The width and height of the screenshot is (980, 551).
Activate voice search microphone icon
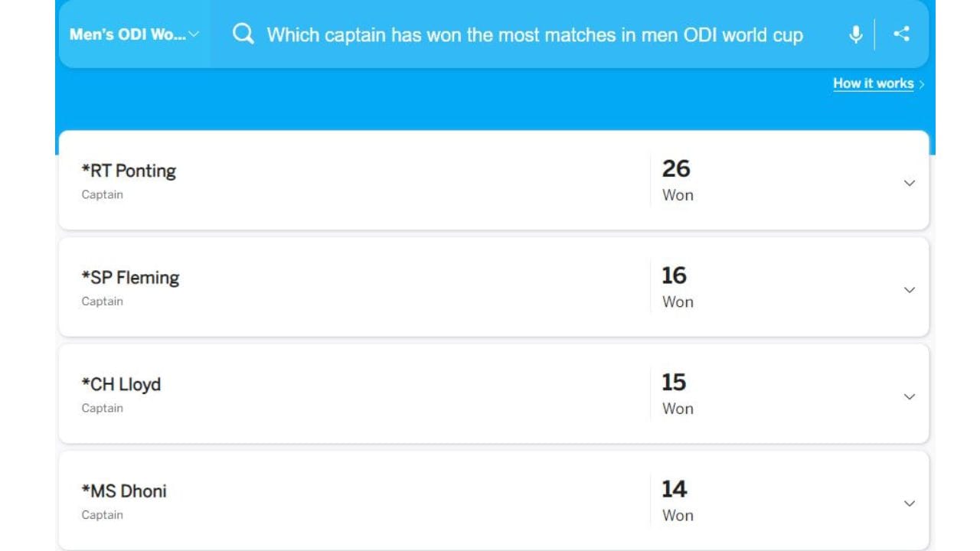point(856,34)
